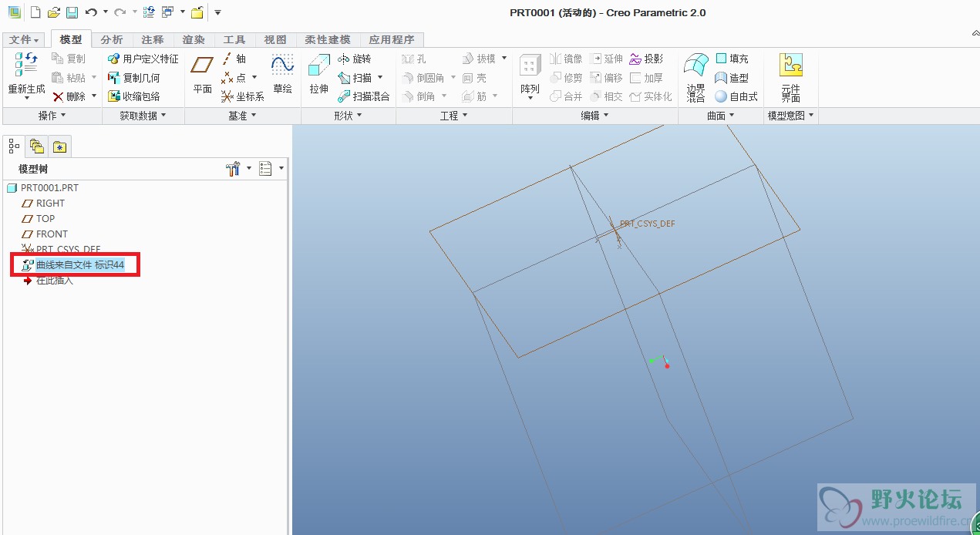Click Copy Geometry (复制几何)

click(133, 78)
